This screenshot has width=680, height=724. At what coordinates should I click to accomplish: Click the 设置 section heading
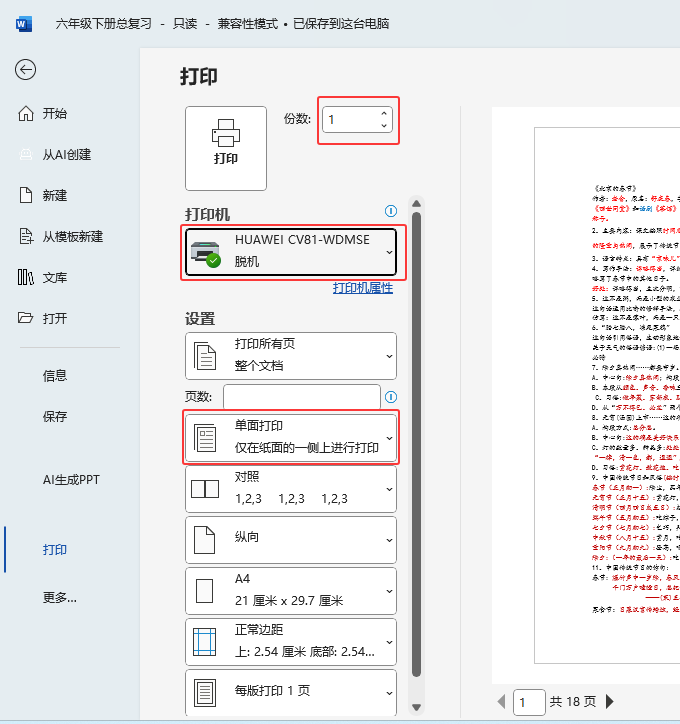tap(200, 319)
